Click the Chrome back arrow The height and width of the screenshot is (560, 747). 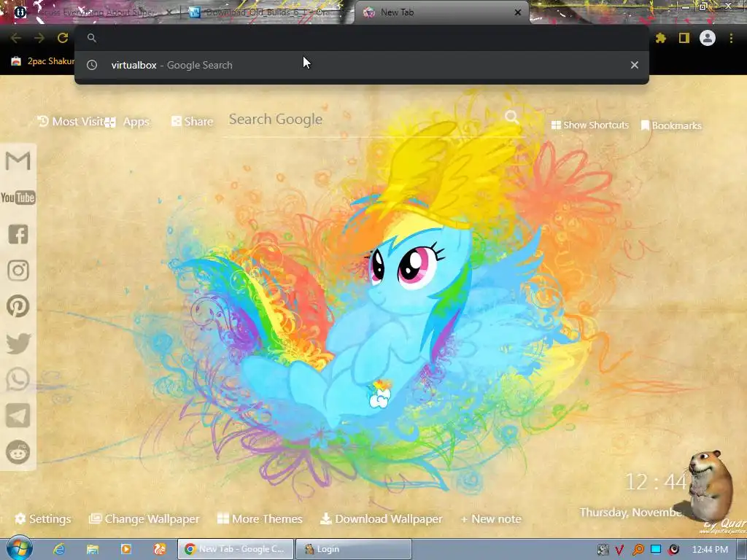point(16,38)
